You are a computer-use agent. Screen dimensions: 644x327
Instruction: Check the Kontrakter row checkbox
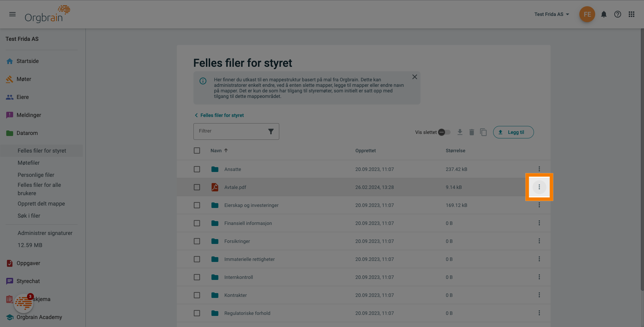coord(197,295)
